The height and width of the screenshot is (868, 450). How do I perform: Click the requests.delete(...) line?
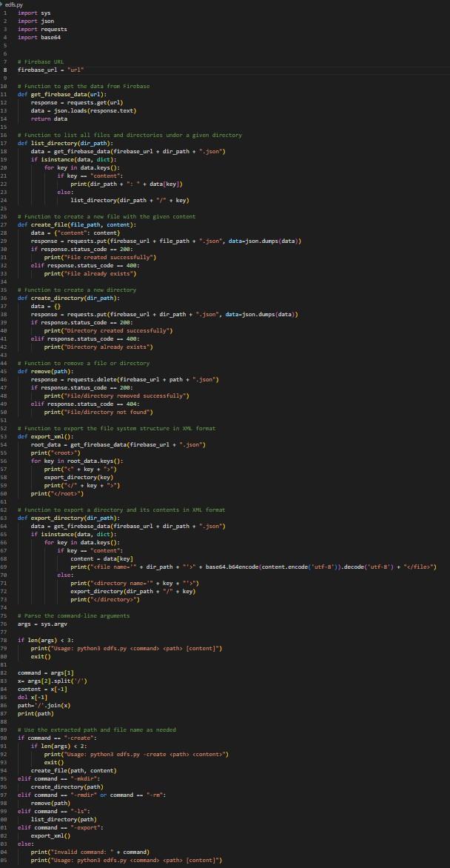click(x=125, y=379)
